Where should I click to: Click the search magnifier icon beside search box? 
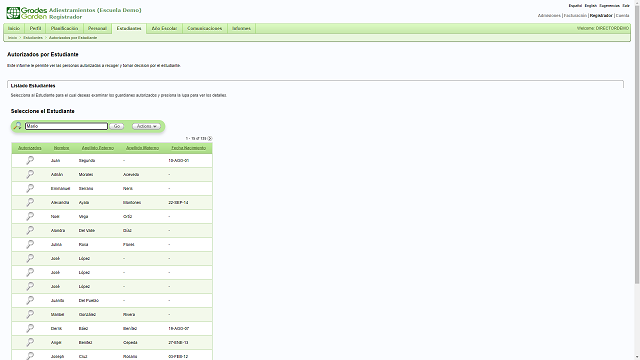(18, 126)
